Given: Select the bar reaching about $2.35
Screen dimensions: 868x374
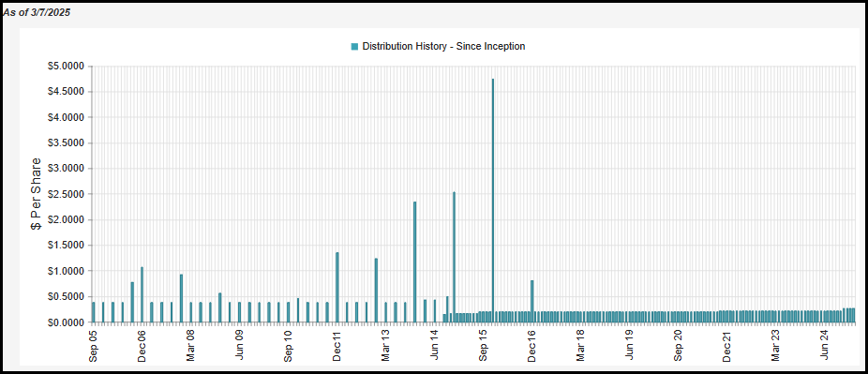Looking at the screenshot, I should click(414, 262).
